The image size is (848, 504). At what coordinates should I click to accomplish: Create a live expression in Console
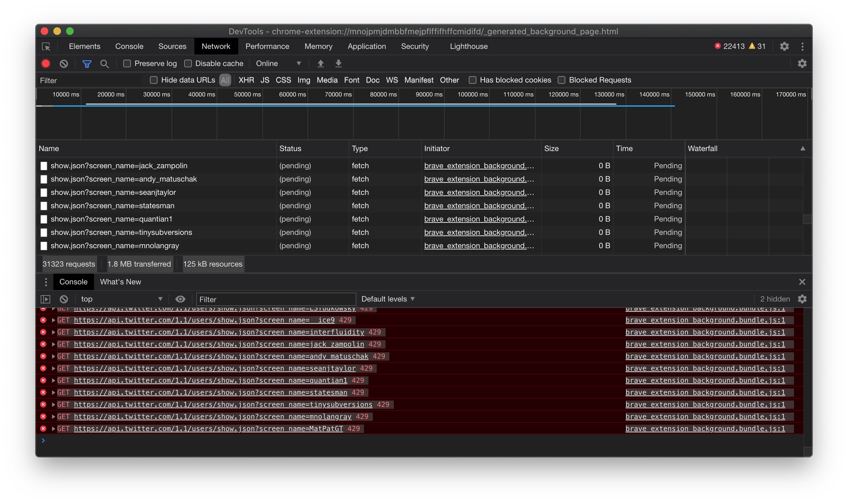tap(180, 299)
